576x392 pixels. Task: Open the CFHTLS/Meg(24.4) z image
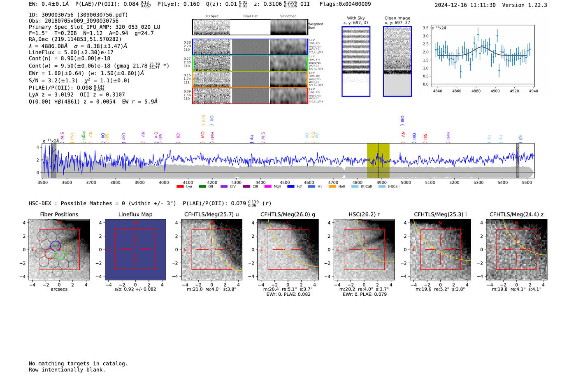tap(517, 250)
